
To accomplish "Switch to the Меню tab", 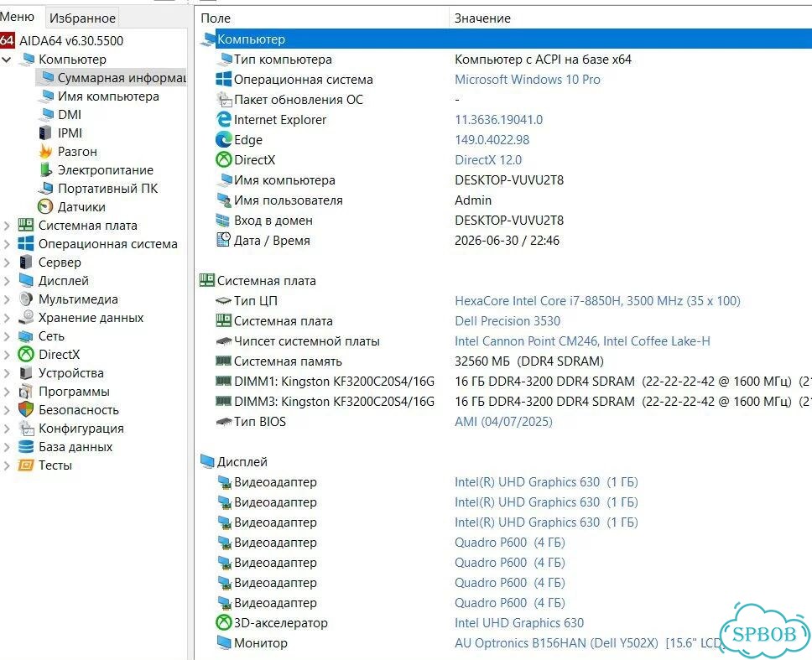I will pos(17,17).
